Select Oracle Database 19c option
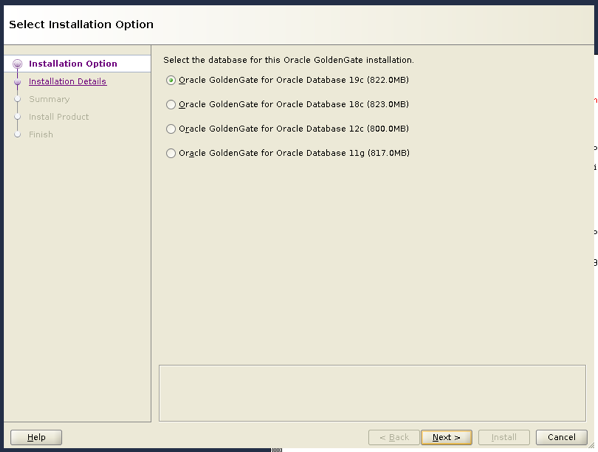Viewport: 598px width, 452px height. click(x=171, y=80)
